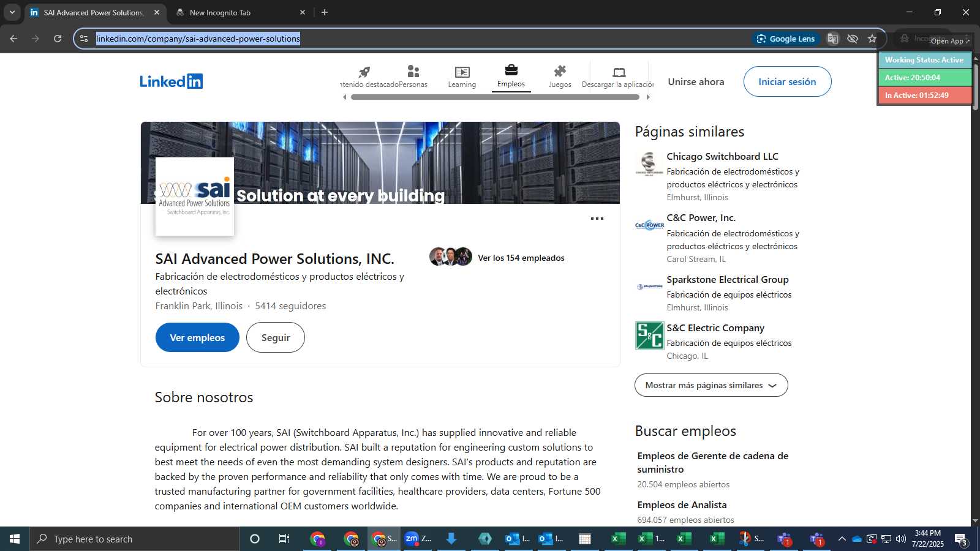The width and height of the screenshot is (980, 551).
Task: Click the Ver empleos button
Action: click(197, 337)
